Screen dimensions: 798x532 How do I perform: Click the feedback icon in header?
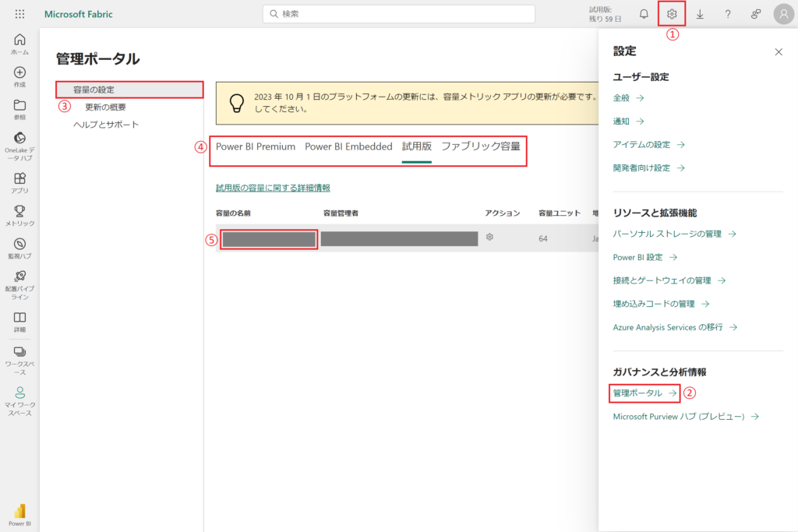point(755,14)
